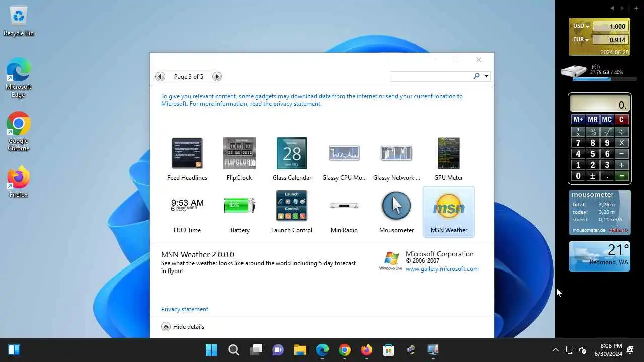Open taskbar Search
Image resolution: width=644 pixels, height=362 pixels.
234,350
